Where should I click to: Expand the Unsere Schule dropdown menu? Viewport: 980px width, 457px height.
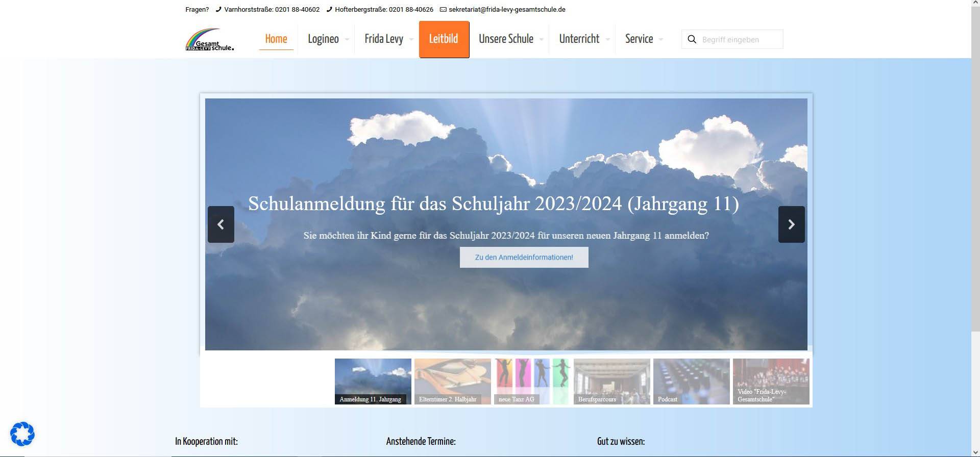click(541, 39)
